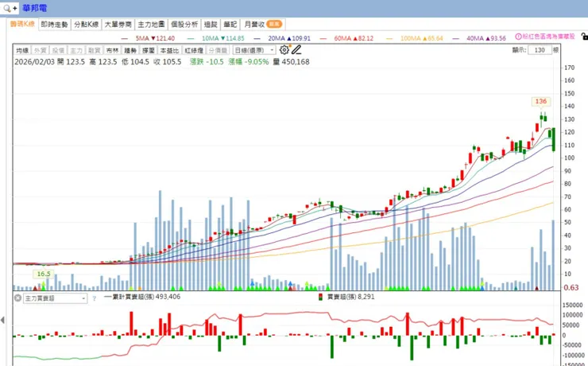This screenshot has width=588, height=366.
Task: Open the question mark help for 主力買賣超
Action: (94, 298)
